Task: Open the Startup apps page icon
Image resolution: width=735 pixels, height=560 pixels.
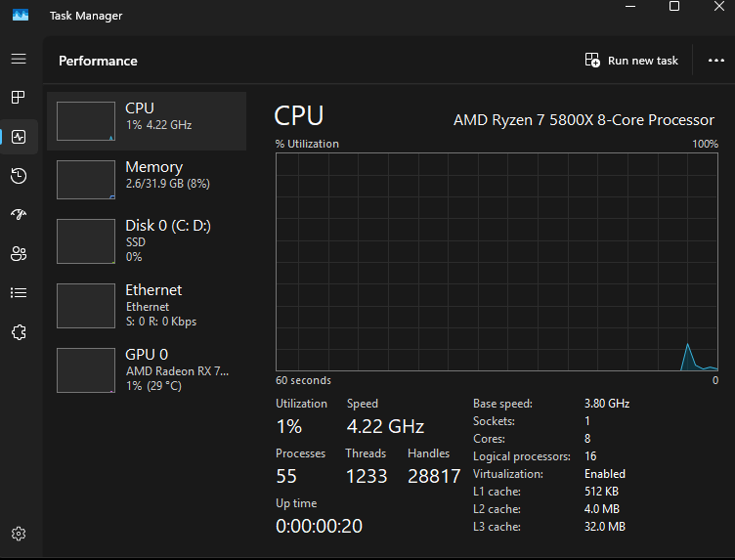Action: (x=19, y=214)
